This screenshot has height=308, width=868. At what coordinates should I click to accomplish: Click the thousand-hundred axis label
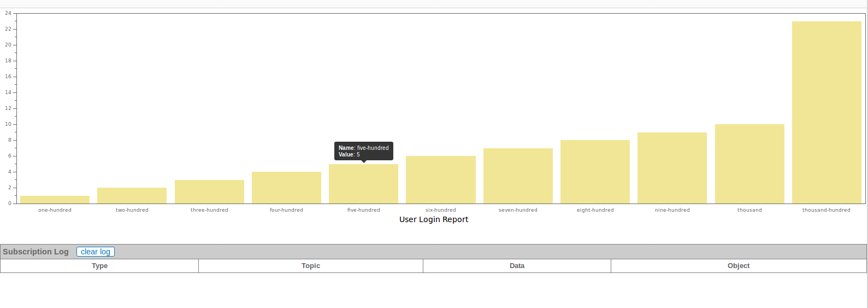point(826,210)
